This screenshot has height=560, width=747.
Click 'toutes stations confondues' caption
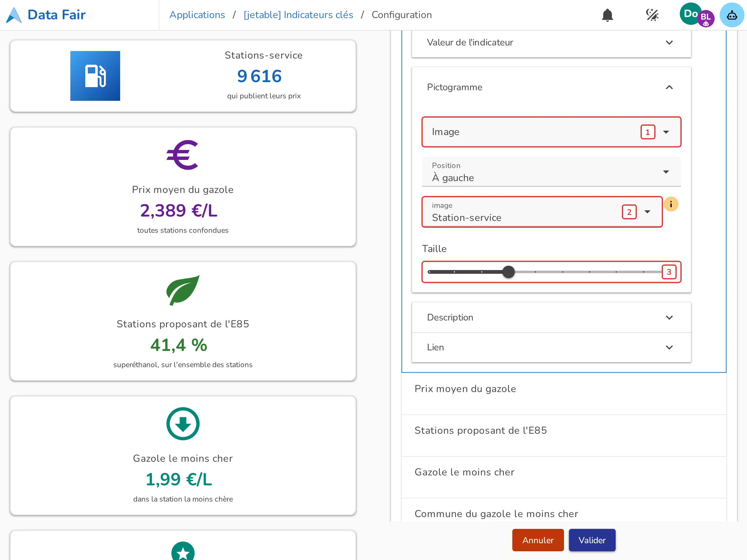coord(183,230)
